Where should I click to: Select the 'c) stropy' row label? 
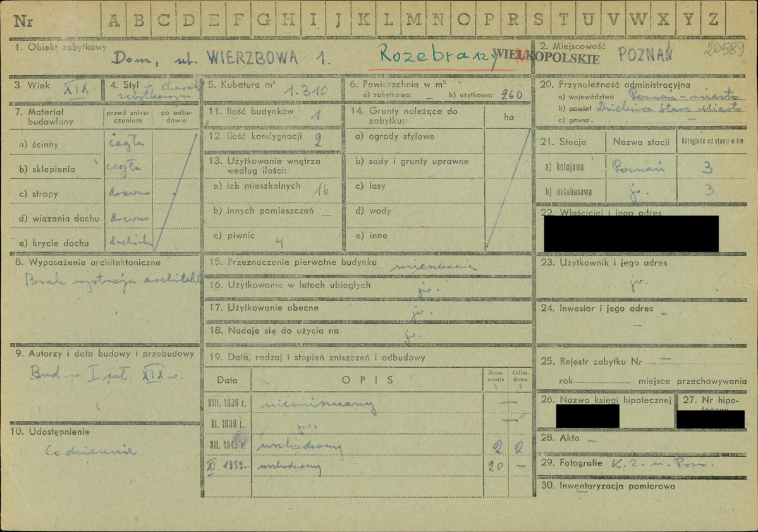tap(39, 194)
